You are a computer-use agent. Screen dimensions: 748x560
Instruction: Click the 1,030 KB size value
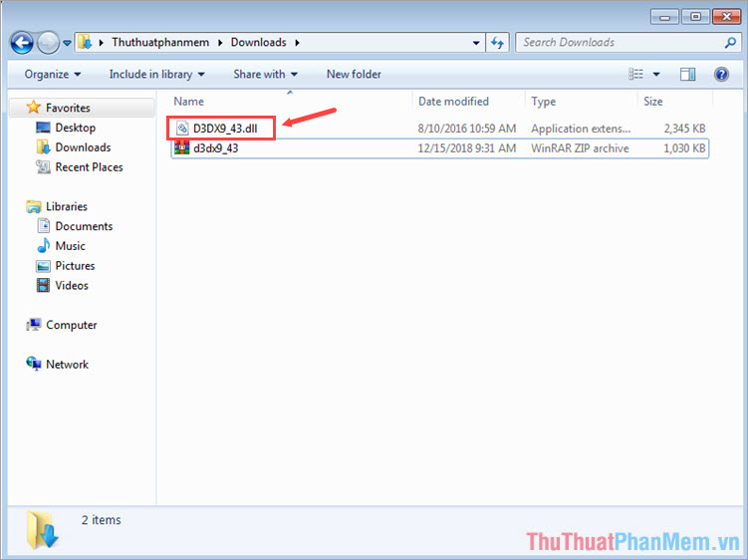coord(684,148)
